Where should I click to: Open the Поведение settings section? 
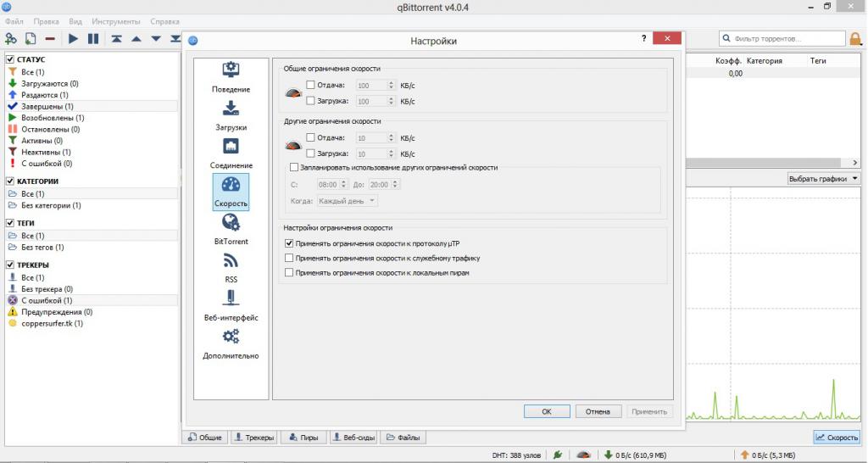tap(231, 77)
